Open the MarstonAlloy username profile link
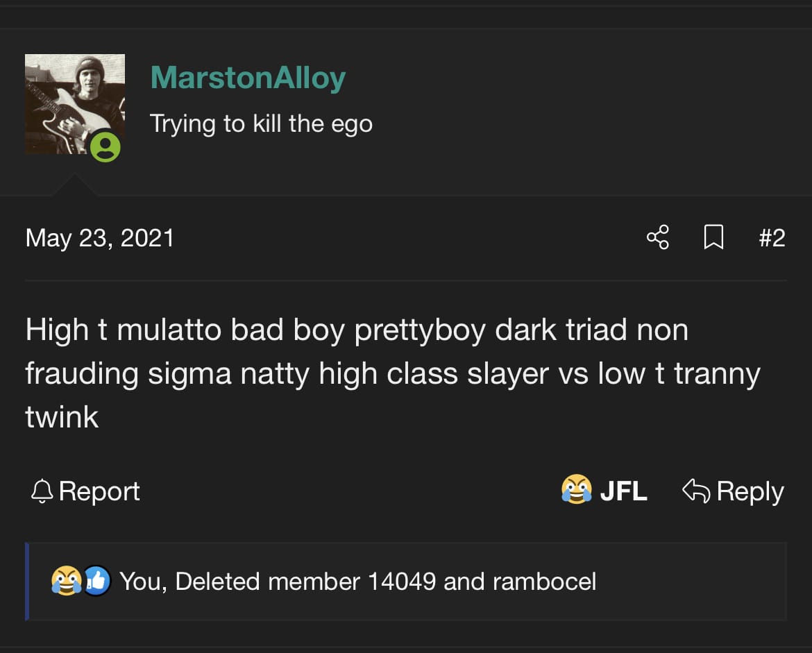This screenshot has width=812, height=653. pyautogui.click(x=248, y=78)
